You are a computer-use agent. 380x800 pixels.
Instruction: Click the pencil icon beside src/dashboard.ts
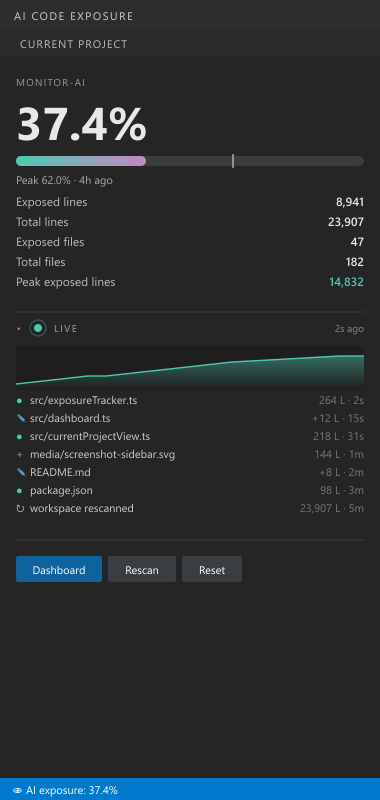21,418
